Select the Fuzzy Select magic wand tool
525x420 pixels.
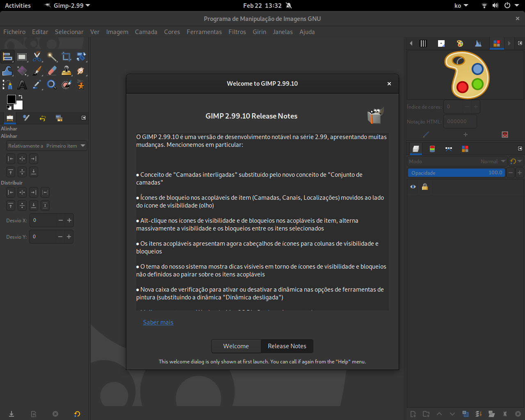point(52,57)
